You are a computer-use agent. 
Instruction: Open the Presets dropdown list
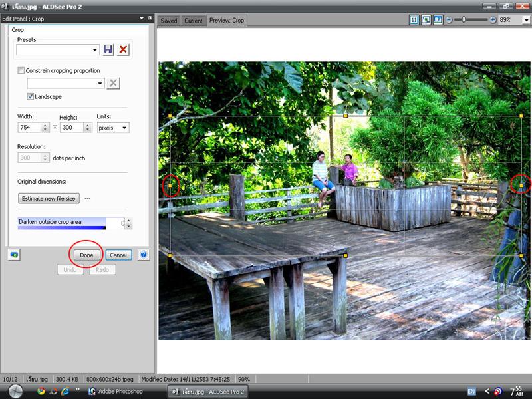(x=95, y=49)
